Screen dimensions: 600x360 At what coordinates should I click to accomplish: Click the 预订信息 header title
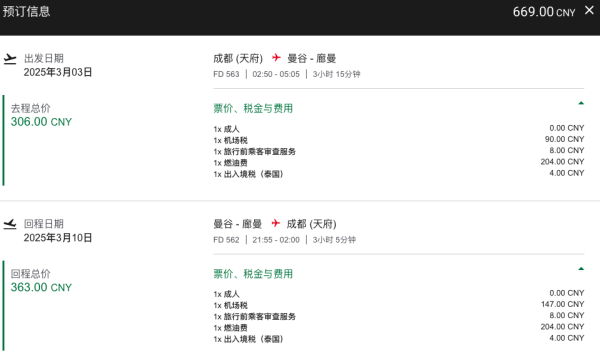point(26,11)
